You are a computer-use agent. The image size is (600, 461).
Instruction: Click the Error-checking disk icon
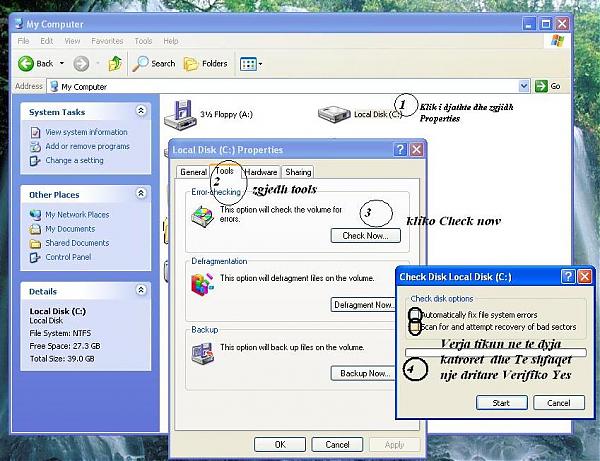tap(202, 216)
